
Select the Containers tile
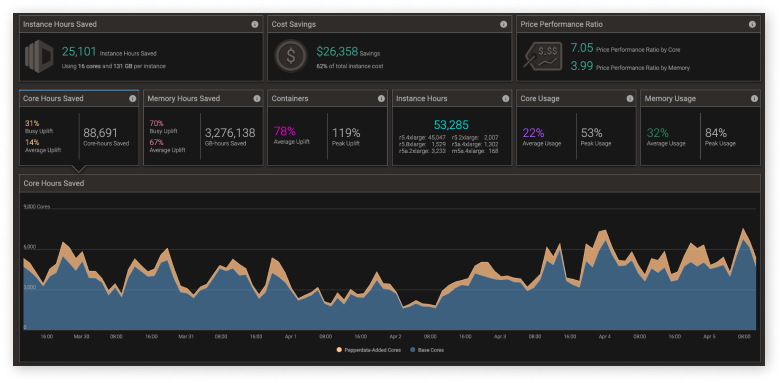328,128
